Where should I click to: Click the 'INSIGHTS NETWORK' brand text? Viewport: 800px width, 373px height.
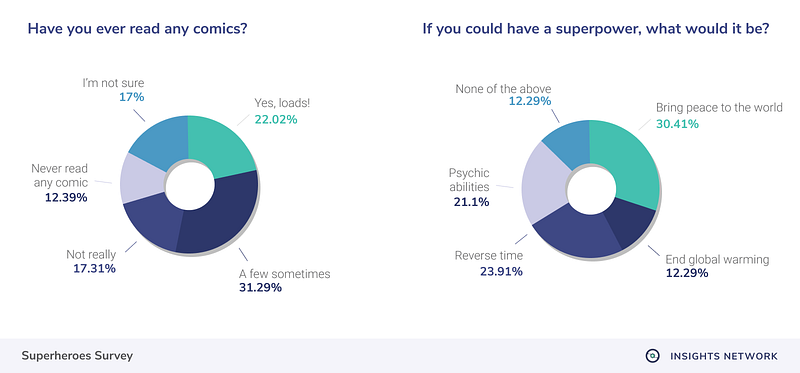[x=724, y=356]
